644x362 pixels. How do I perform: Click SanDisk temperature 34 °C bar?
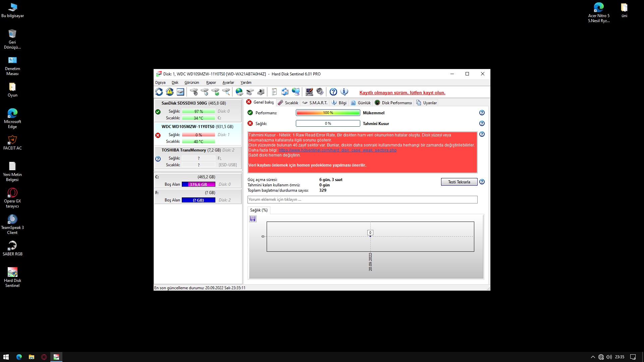pyautogui.click(x=199, y=118)
